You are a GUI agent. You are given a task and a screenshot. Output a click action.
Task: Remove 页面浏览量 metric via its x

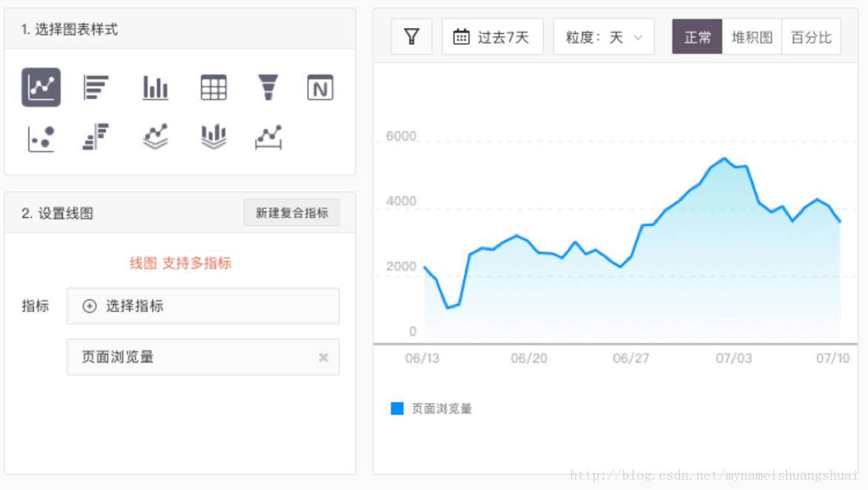pyautogui.click(x=323, y=357)
